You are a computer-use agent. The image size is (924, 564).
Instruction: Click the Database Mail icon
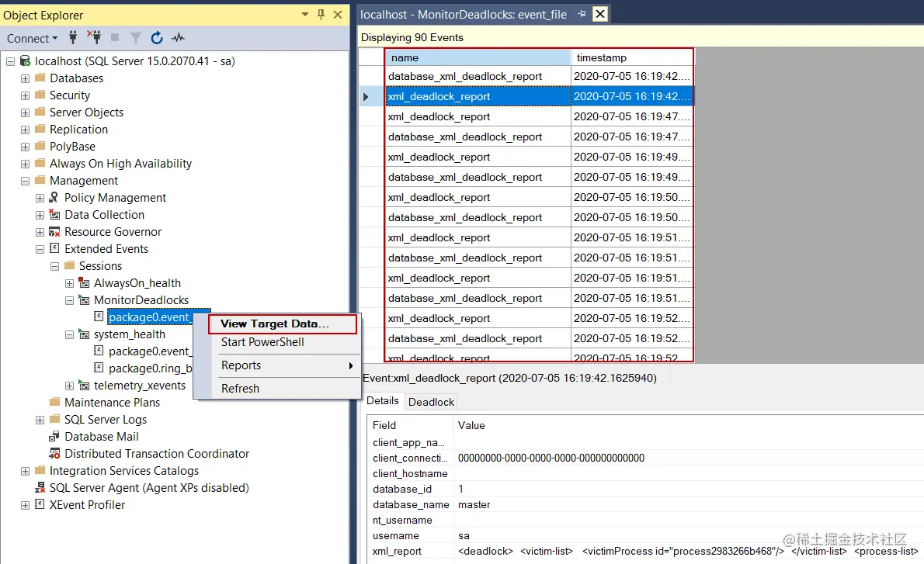point(54,436)
